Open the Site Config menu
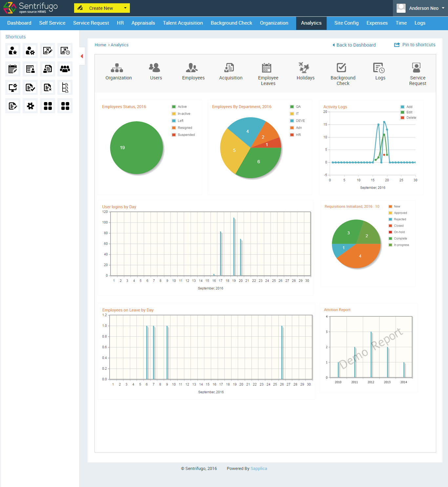448x487 pixels. (x=346, y=23)
